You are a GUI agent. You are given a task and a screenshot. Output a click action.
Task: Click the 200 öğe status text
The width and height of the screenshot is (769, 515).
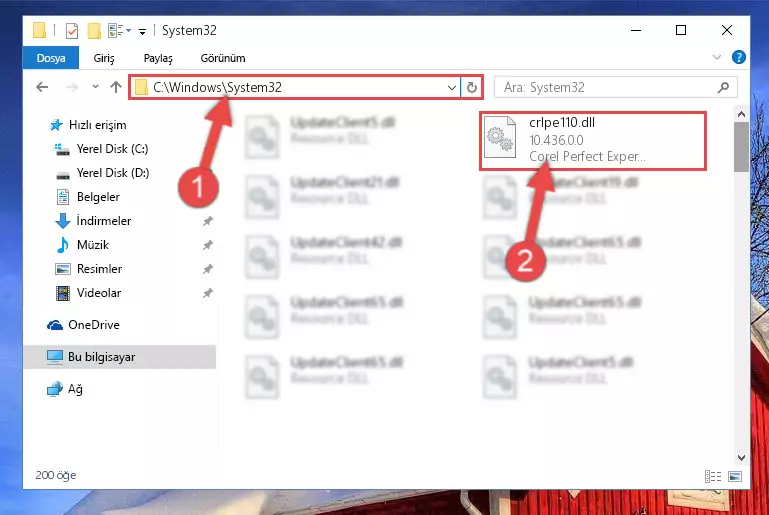pos(55,475)
